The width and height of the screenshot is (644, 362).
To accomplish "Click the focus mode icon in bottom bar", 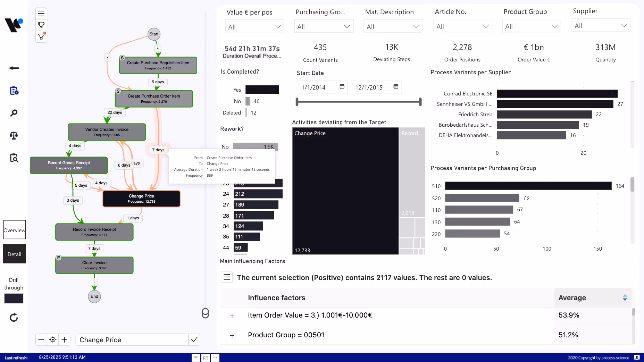I will click(x=205, y=357).
